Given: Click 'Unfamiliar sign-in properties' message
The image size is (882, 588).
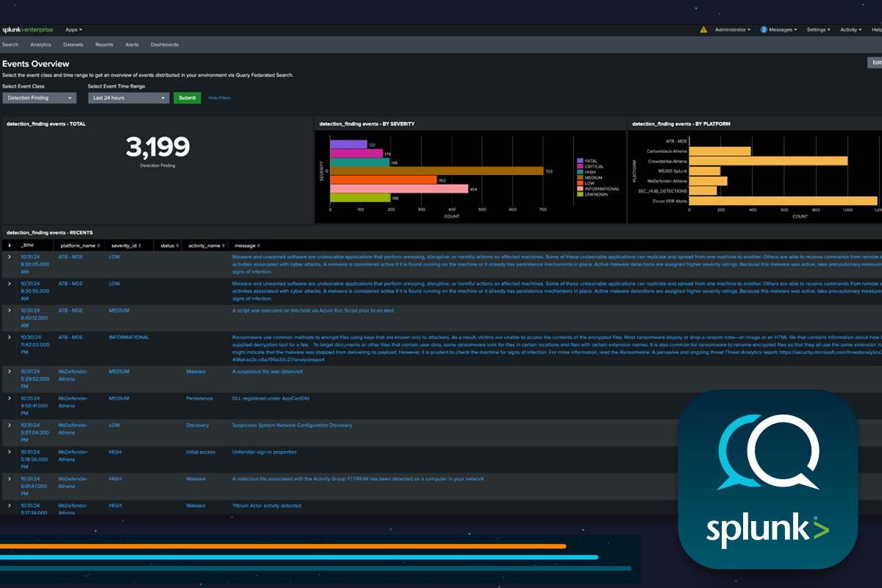Looking at the screenshot, I should coord(265,452).
